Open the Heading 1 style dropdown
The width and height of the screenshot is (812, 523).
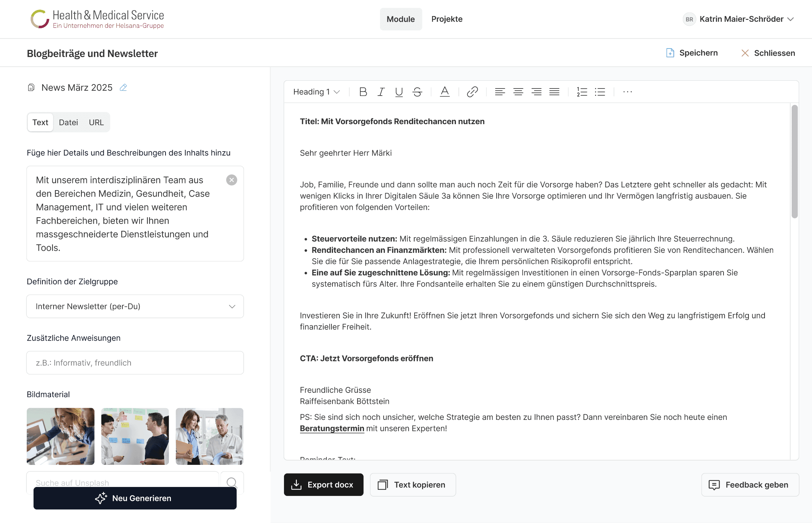point(316,92)
